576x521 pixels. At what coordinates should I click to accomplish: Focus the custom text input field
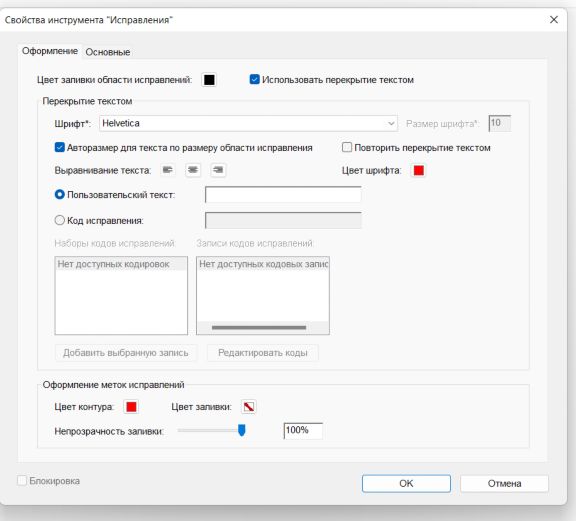pyautogui.click(x=283, y=195)
